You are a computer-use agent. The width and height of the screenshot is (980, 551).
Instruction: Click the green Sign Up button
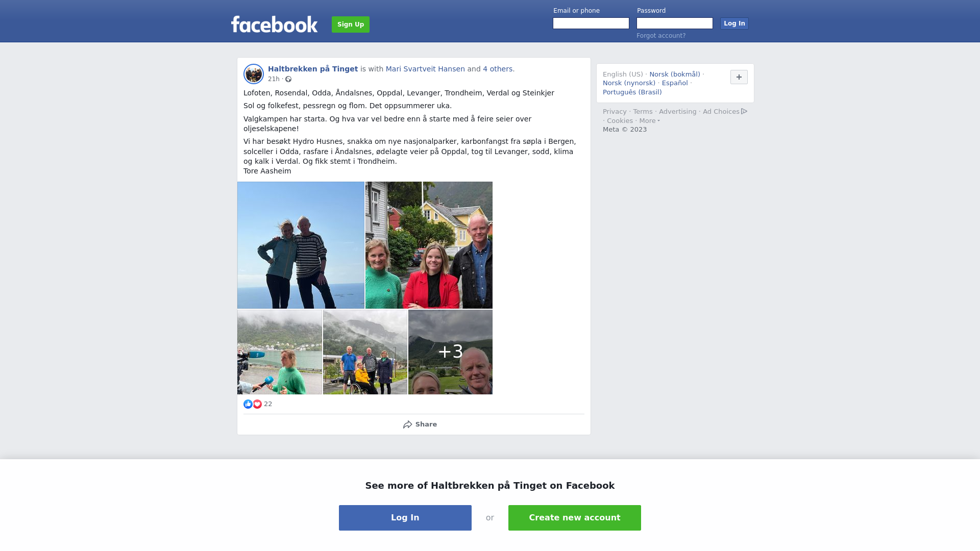point(351,24)
